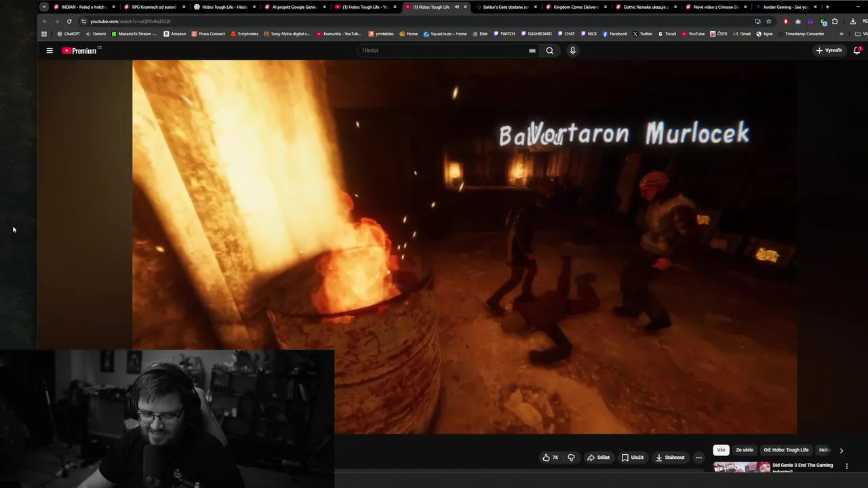Open the Timestamp Converter bookmark

[x=801, y=34]
